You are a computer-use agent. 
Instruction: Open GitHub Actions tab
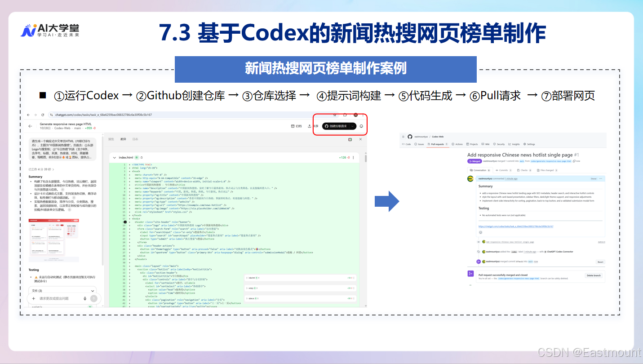click(457, 144)
